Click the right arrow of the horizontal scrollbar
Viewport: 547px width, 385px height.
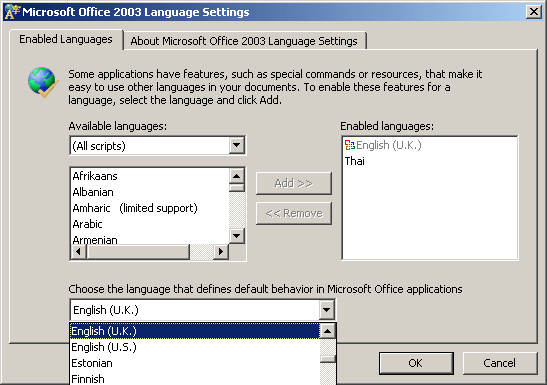point(220,251)
